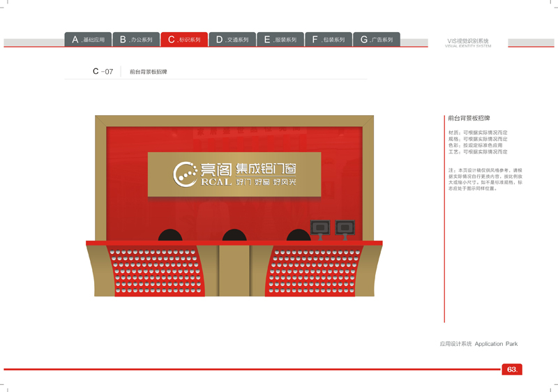Click the C-07 page code
Screen dimensions: 558x392
click(103, 72)
